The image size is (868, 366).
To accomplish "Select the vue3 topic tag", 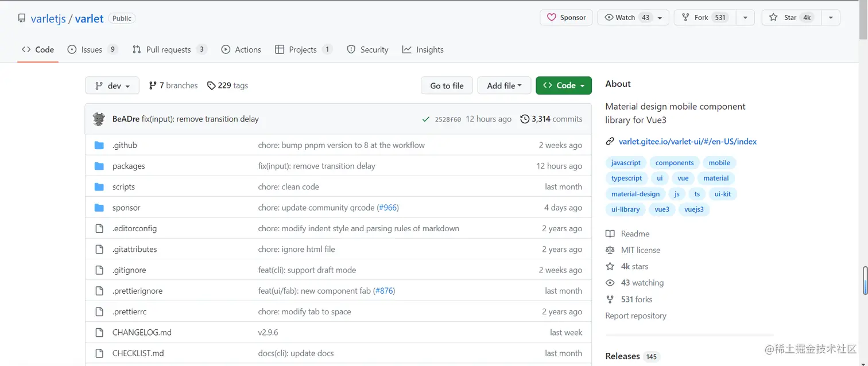I will pyautogui.click(x=662, y=209).
